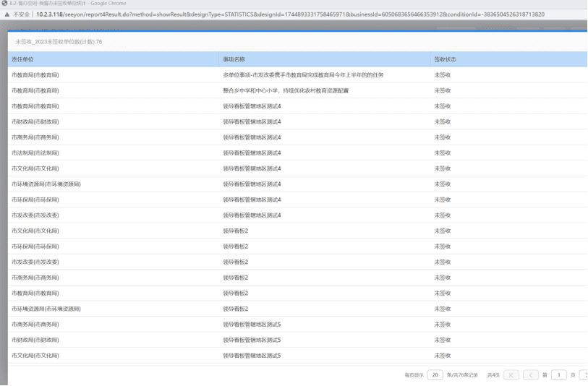Image resolution: width=588 pixels, height=386 pixels.
Task: Click 未签收 status in the 多单位事项 row
Action: 443,75
